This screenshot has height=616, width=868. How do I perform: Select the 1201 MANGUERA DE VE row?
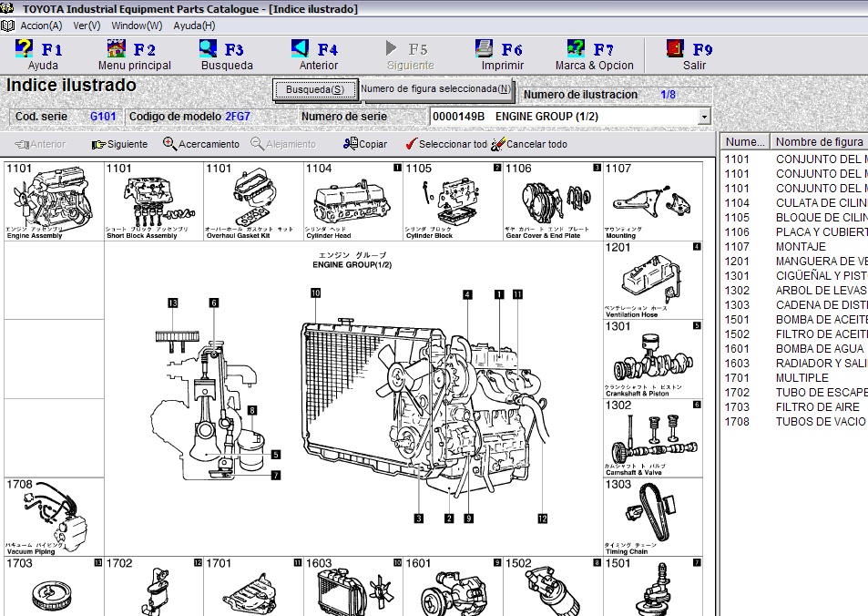pyautogui.click(x=794, y=261)
